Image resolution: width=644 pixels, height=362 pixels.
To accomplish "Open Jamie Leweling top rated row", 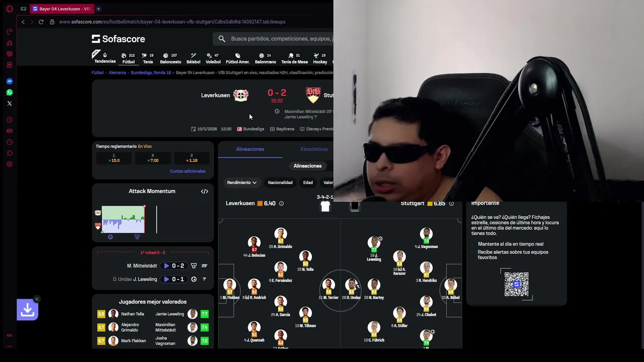I will pyautogui.click(x=181, y=314).
